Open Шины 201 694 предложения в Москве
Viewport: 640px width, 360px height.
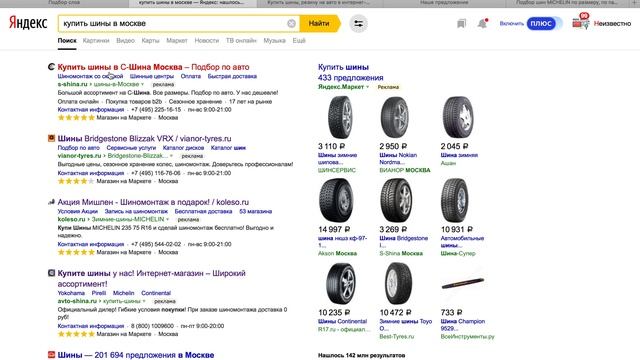click(x=136, y=355)
